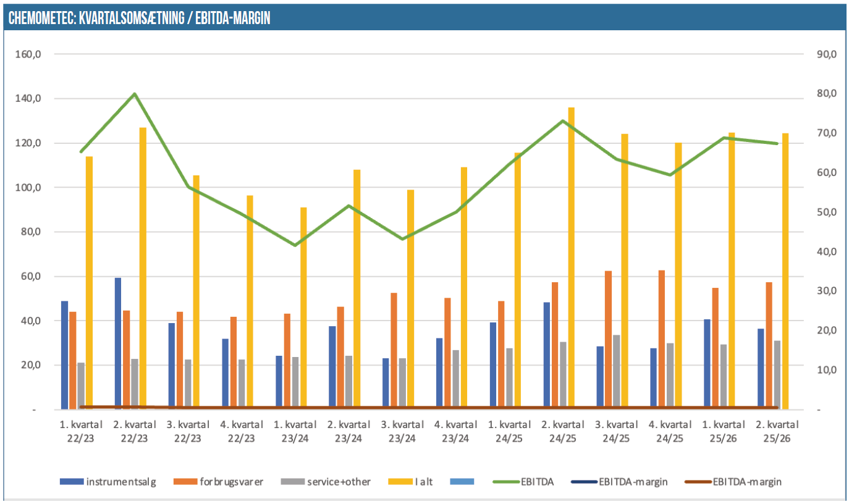The image size is (849, 504).
Task: Click the 3. kvartal 24/25 axis label
Action: coord(617,431)
